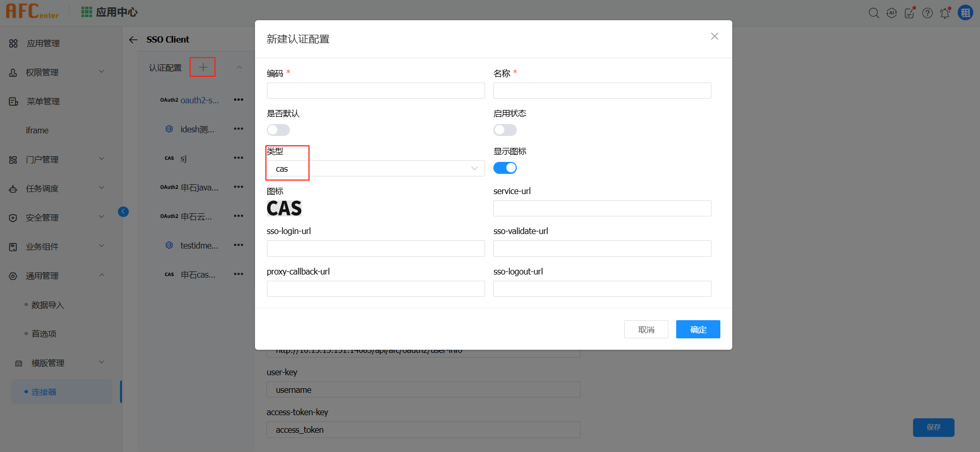The width and height of the screenshot is (980, 452).
Task: Open the search icon in top bar
Action: tap(874, 13)
